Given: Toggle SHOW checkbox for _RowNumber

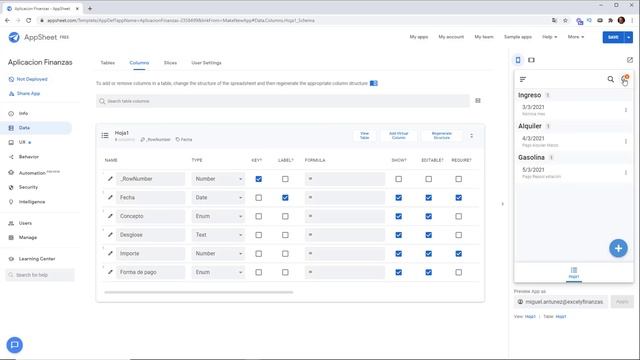Looking at the screenshot, I should (x=398, y=179).
